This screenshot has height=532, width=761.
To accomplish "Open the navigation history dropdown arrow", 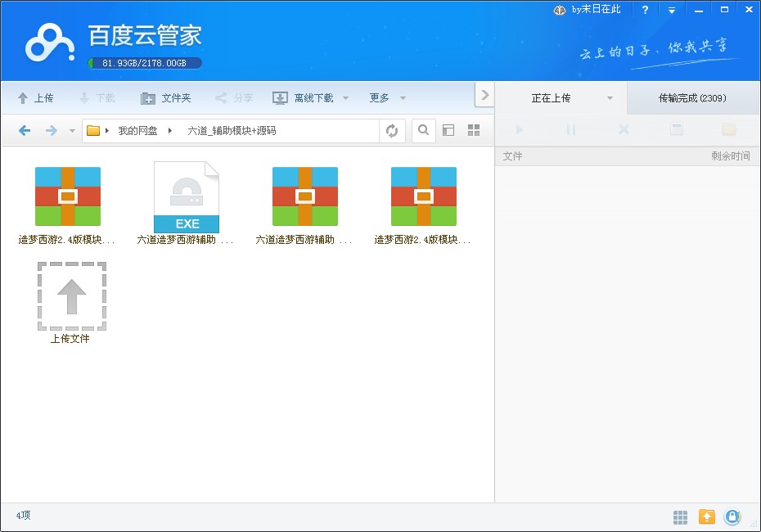I will click(72, 130).
